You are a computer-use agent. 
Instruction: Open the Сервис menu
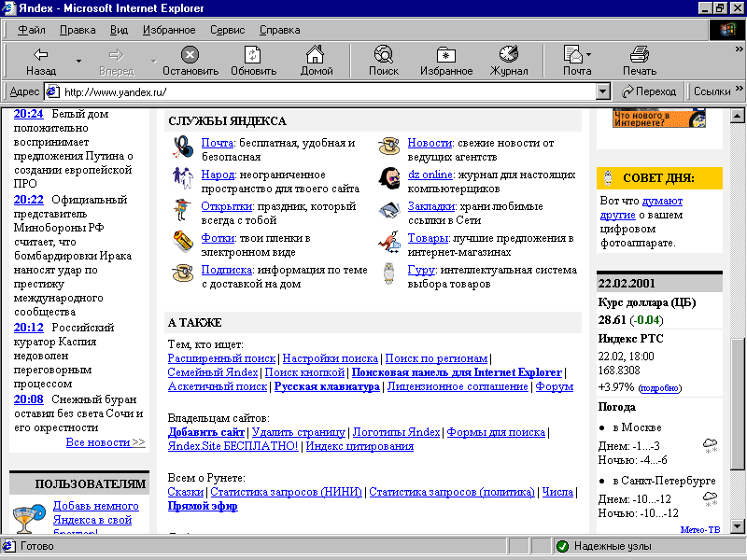point(227,30)
